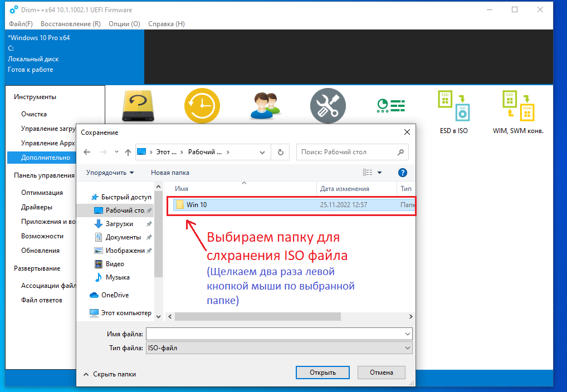Viewport: 567px width, 392px height.
Task: Open the Восстановление (R) menu
Action: (71, 24)
